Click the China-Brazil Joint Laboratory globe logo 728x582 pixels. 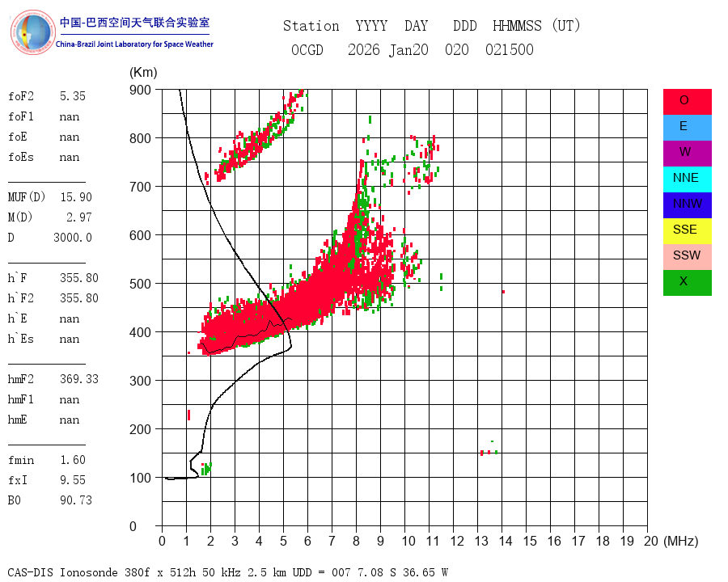coord(32,32)
